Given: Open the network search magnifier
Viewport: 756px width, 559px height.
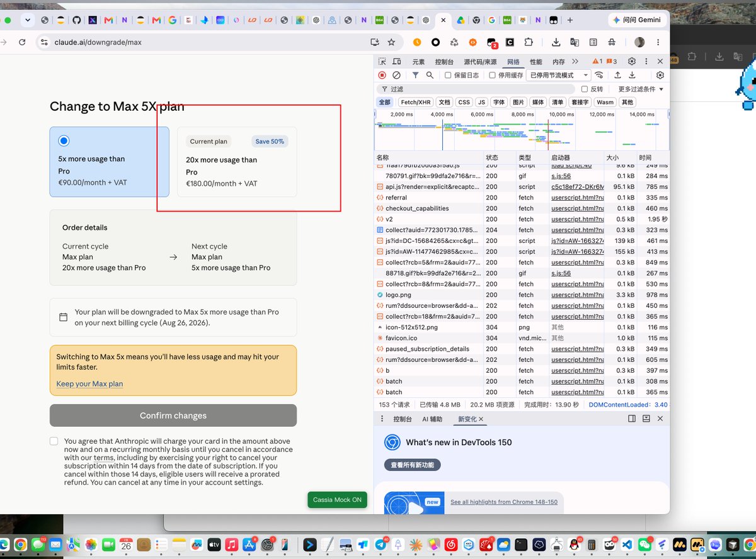Looking at the screenshot, I should pyautogui.click(x=430, y=75).
